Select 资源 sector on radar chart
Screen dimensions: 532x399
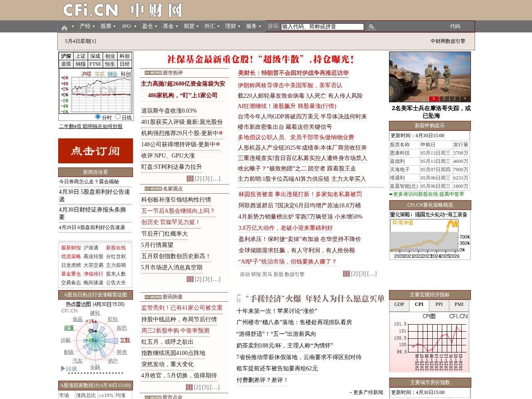pos(69,328)
